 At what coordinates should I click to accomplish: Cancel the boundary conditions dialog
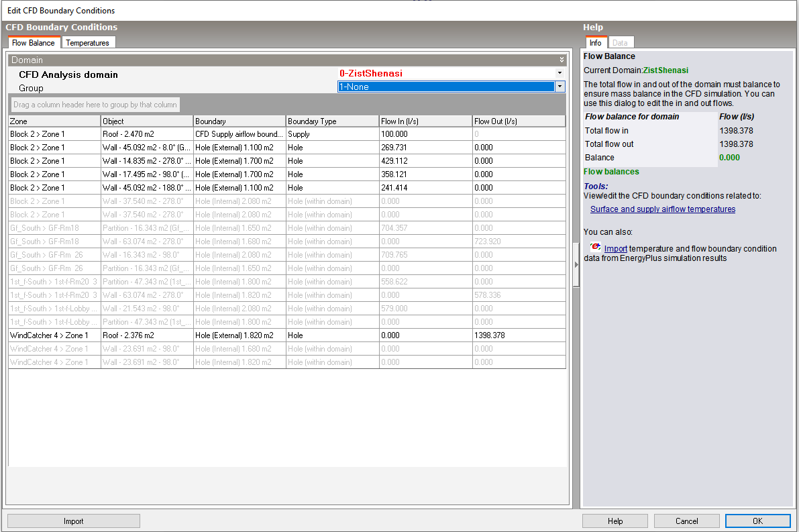686,521
